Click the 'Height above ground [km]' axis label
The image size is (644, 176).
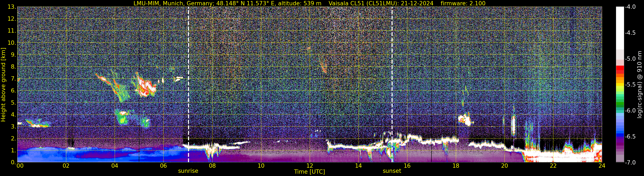pos(3,85)
